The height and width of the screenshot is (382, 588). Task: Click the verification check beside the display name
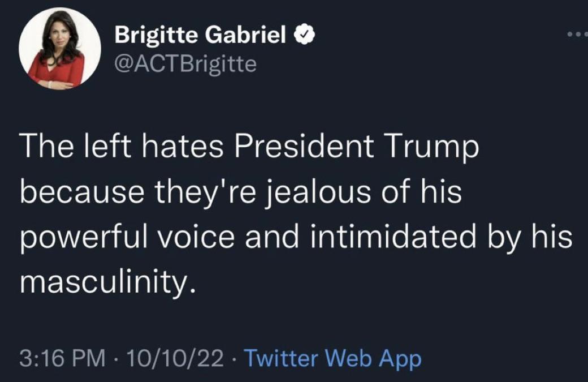305,33
